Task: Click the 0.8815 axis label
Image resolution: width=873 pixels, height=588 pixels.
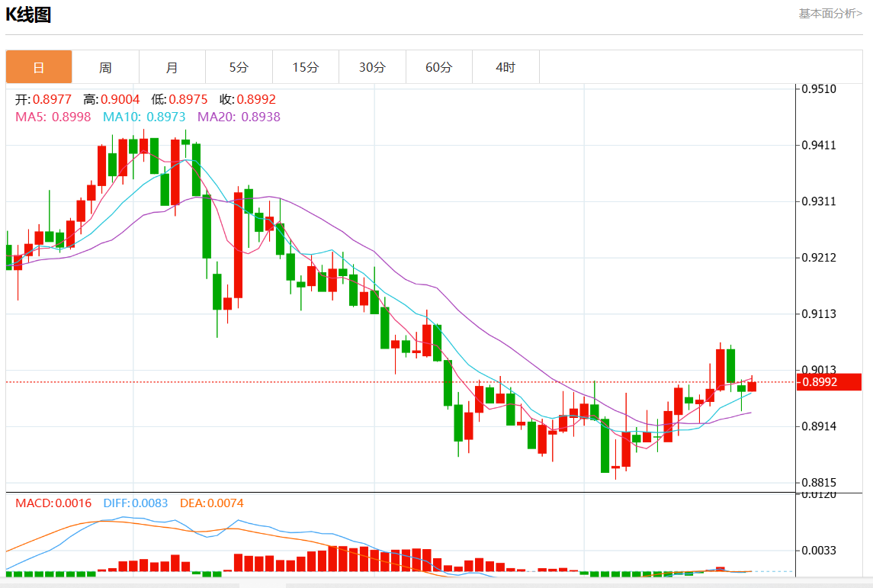Action: [x=818, y=483]
